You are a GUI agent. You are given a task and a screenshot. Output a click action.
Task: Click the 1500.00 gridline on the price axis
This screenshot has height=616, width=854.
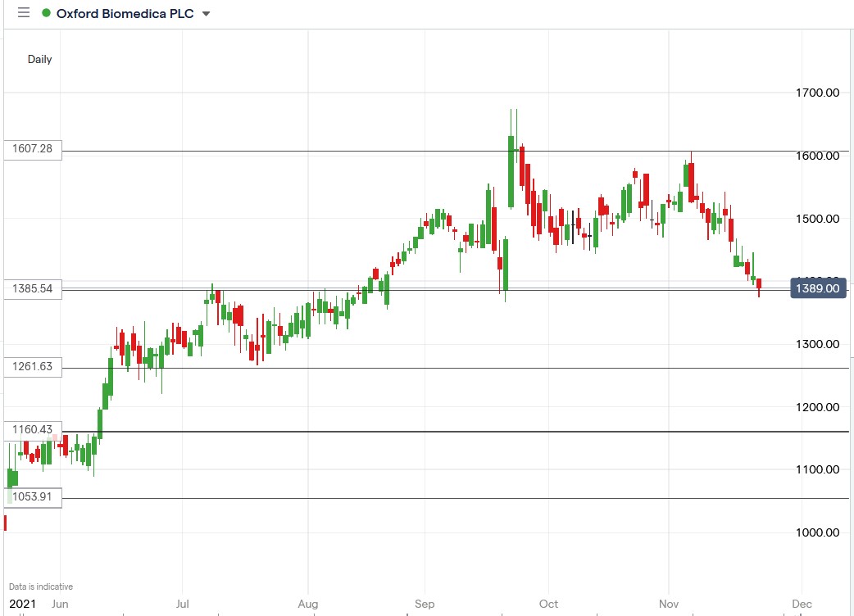coord(817,219)
